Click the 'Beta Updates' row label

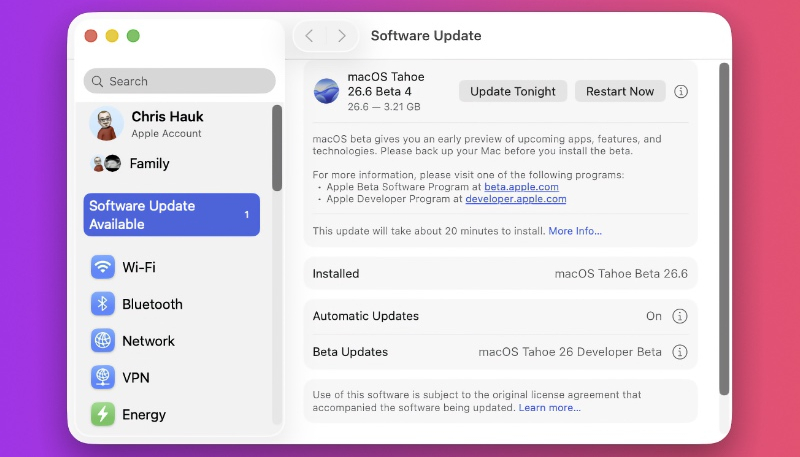point(350,352)
